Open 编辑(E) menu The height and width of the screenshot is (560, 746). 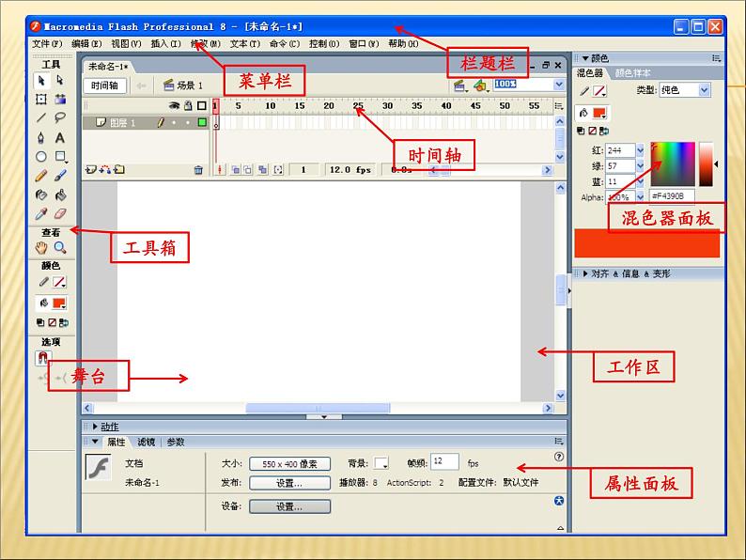[86, 44]
